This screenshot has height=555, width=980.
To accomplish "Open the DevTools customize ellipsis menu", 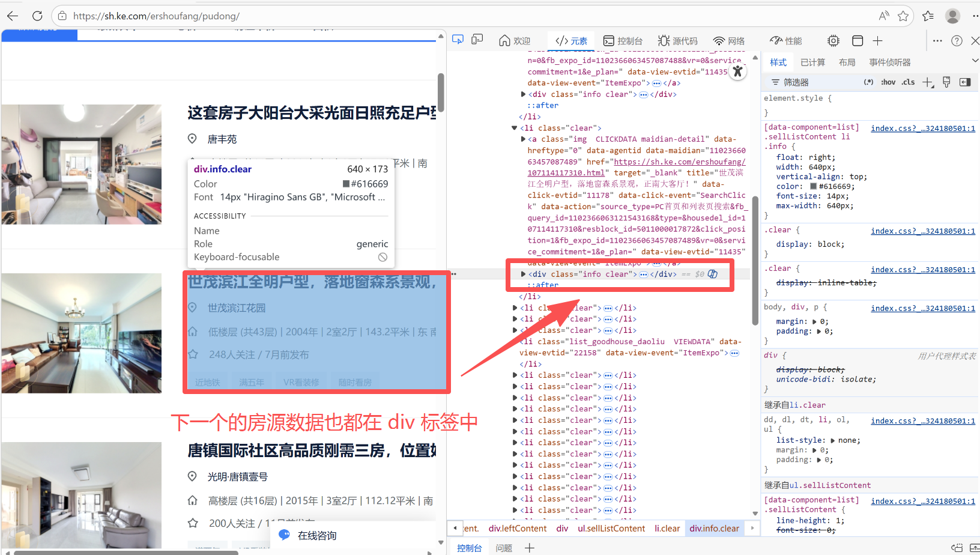I will point(937,41).
